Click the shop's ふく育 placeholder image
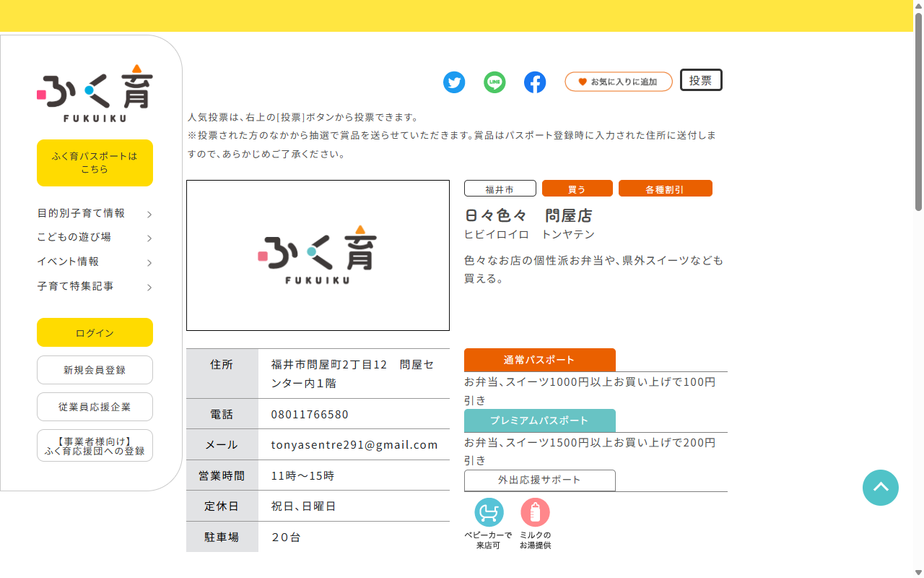 (318, 255)
